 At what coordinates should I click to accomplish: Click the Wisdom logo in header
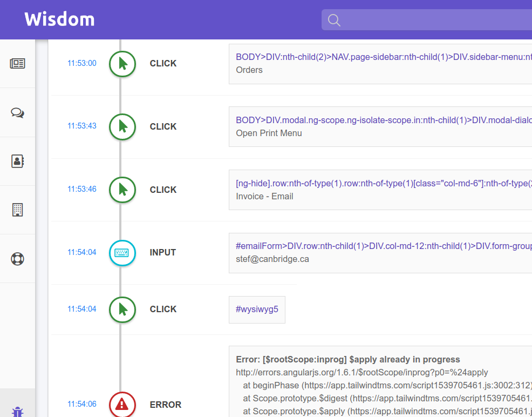click(x=59, y=19)
